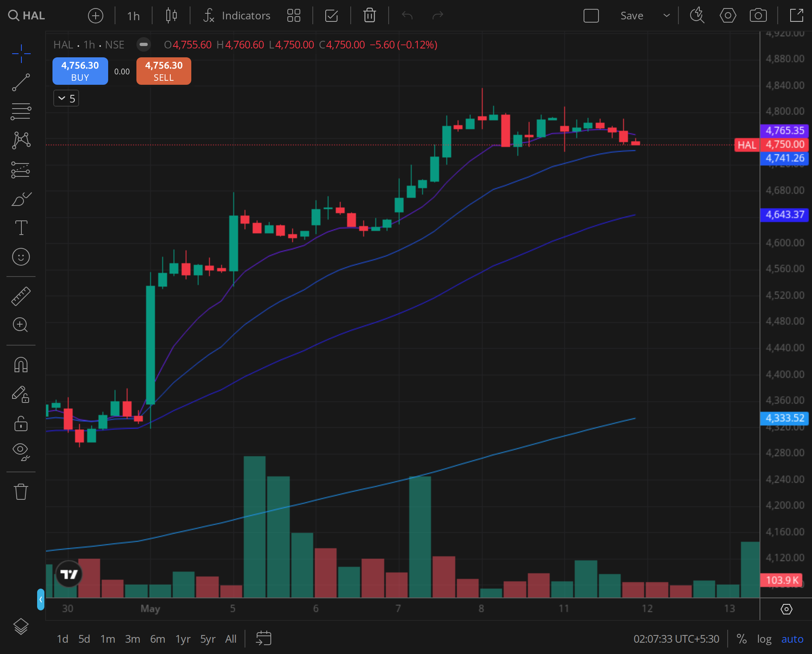812x654 pixels.
Task: Click the red 103.9 K volume label
Action: [x=782, y=580]
